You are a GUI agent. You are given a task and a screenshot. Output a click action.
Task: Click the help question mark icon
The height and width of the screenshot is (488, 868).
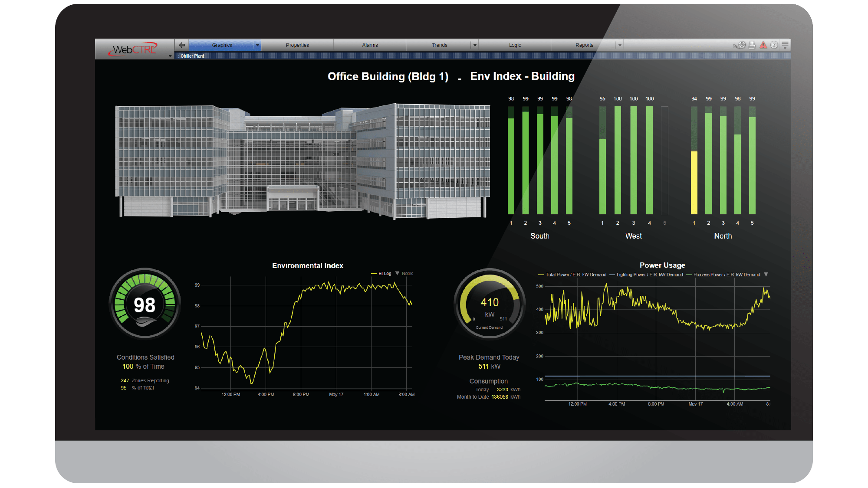pos(774,45)
